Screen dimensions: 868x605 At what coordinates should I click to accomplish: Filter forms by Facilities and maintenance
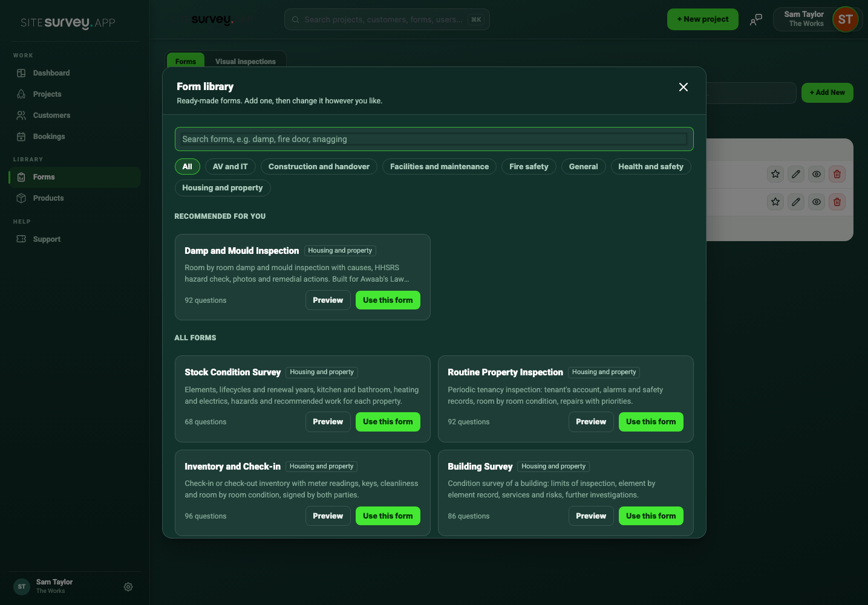pos(439,167)
